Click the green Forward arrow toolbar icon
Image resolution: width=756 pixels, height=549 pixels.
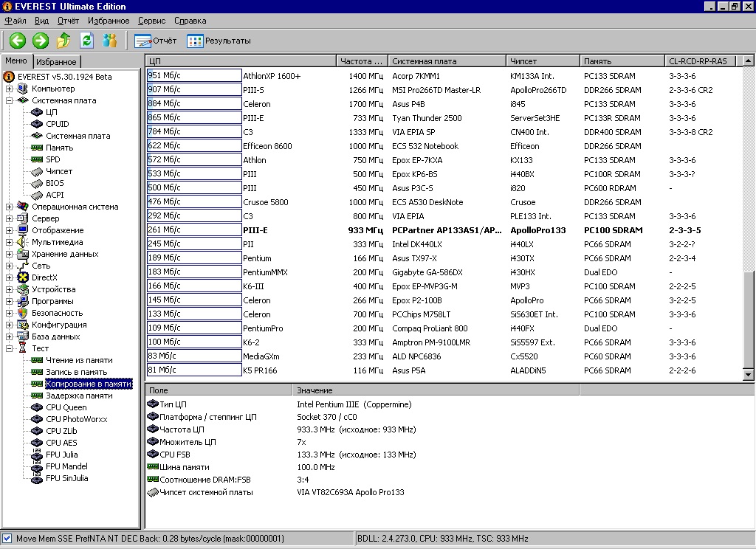click(41, 41)
